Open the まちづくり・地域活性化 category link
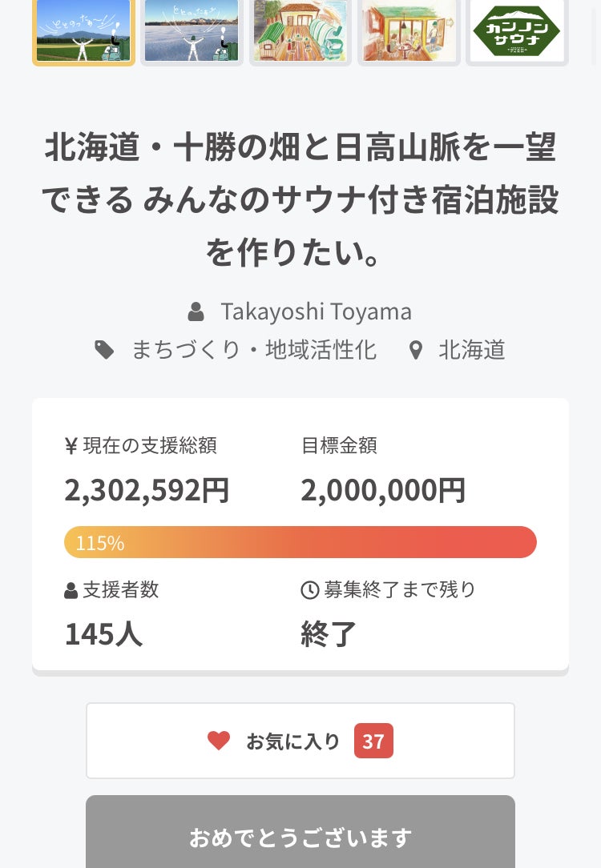 254,350
